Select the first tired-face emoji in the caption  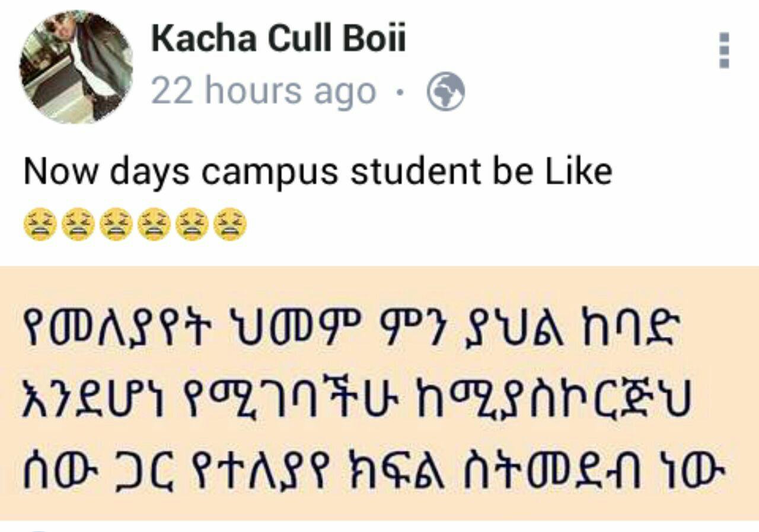40,224
